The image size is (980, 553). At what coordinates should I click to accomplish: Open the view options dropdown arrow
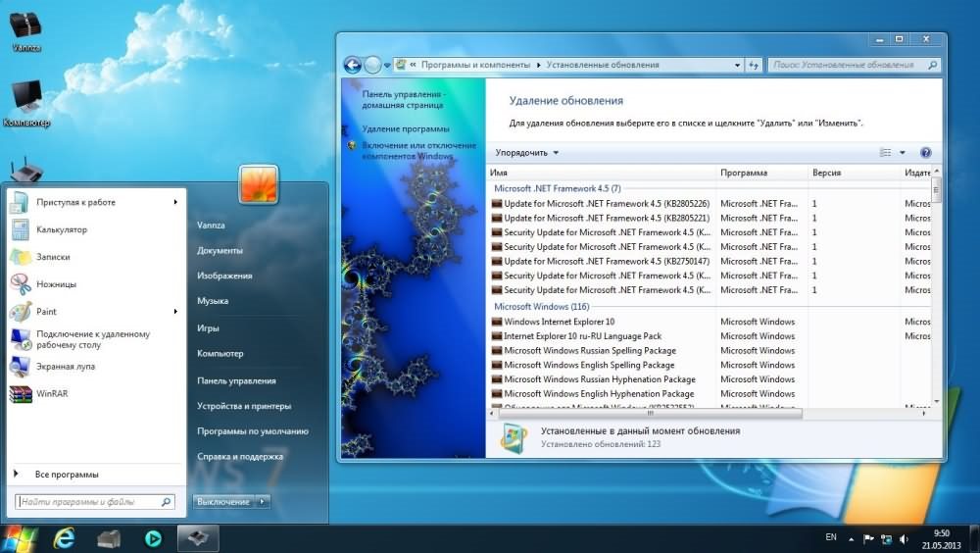point(902,153)
